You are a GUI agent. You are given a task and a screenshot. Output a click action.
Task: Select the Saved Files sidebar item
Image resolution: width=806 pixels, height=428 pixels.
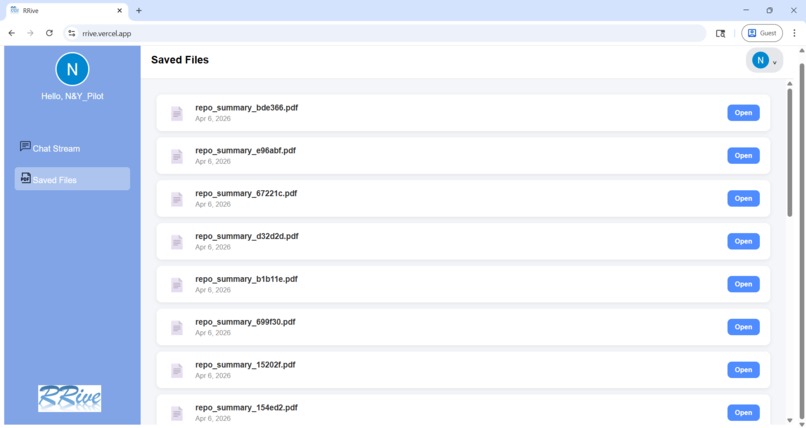pos(72,179)
